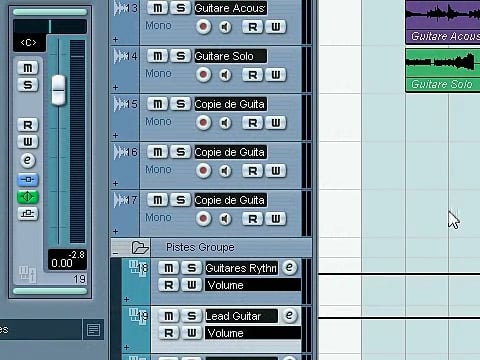Toggle mute M in channel strip
The image size is (480, 360).
[28, 68]
